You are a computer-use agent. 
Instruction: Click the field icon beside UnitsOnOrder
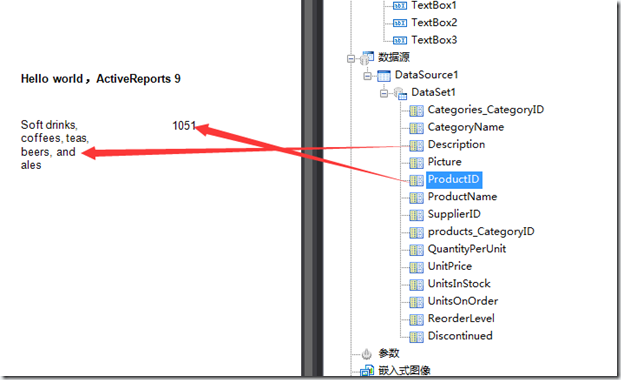tap(416, 302)
